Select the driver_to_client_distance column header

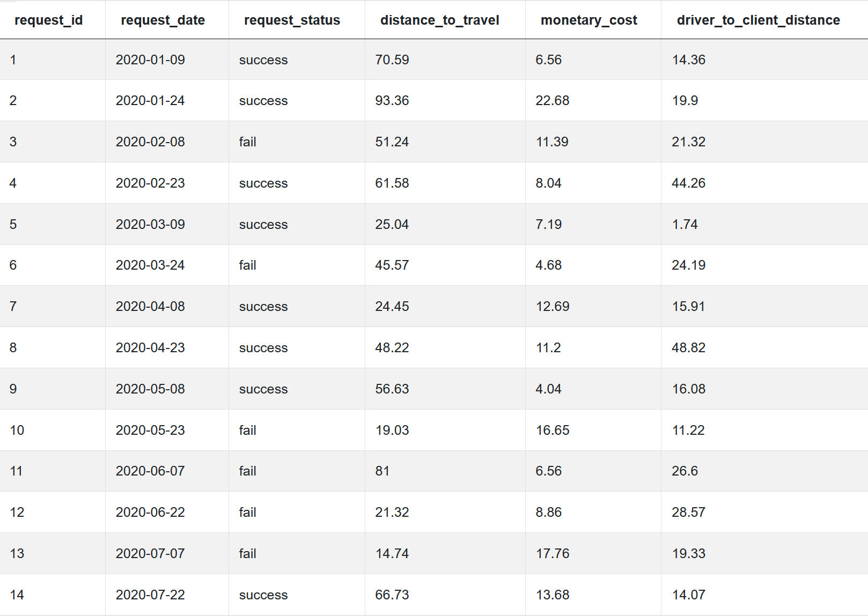click(759, 20)
